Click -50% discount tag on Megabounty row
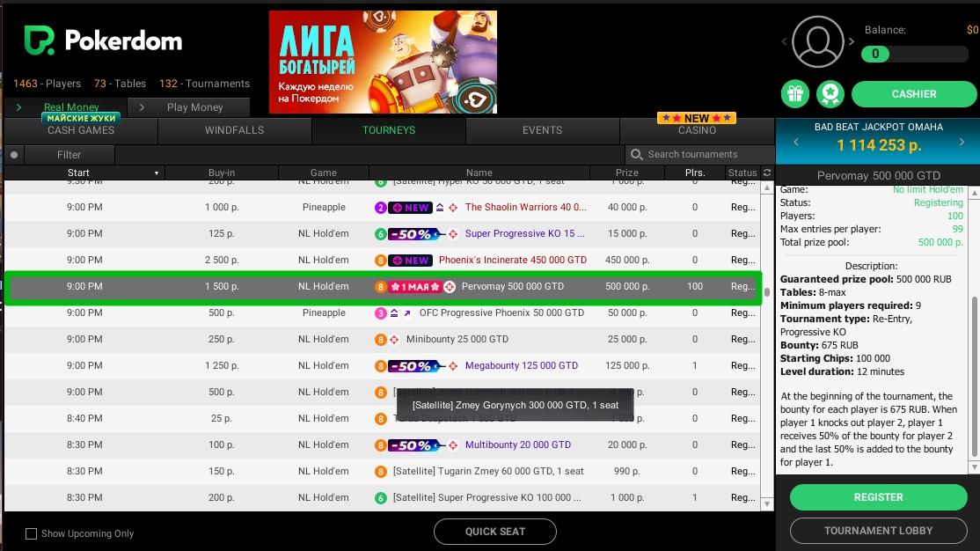980x551 pixels. [x=415, y=366]
